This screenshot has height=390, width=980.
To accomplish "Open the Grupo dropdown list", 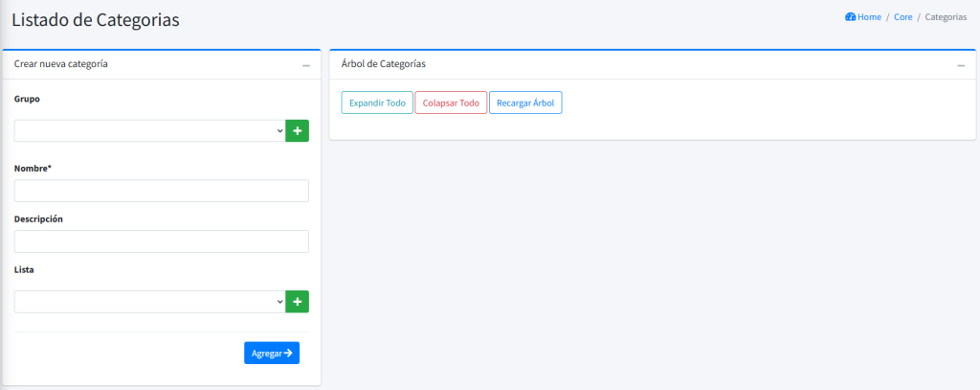I will click(149, 130).
